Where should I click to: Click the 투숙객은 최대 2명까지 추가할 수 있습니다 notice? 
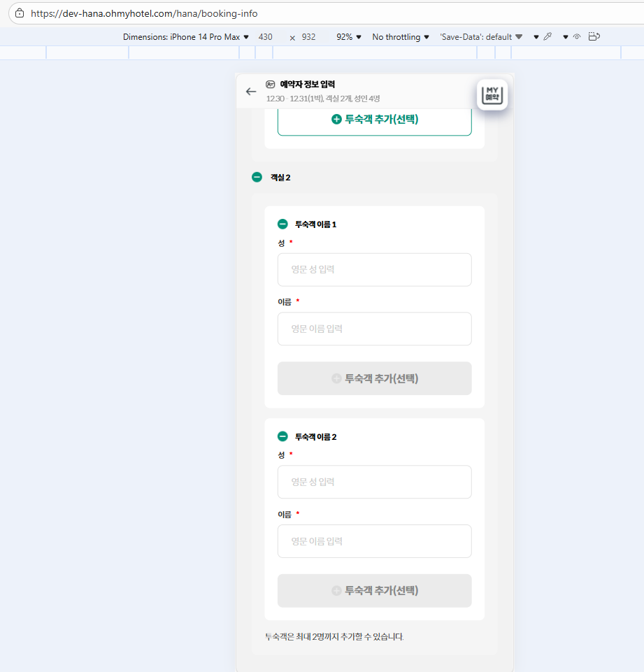pyautogui.click(x=335, y=636)
